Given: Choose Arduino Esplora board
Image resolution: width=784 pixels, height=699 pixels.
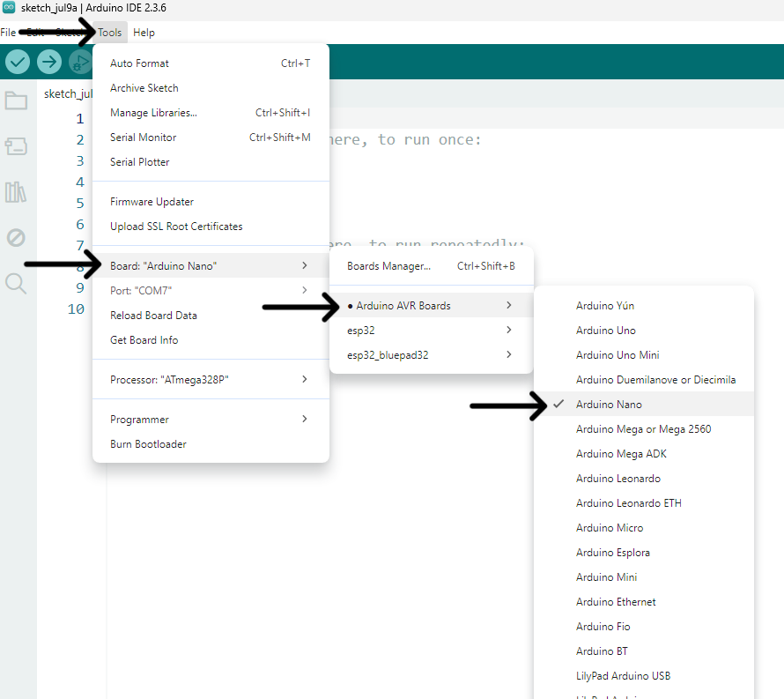Looking at the screenshot, I should [644, 553].
